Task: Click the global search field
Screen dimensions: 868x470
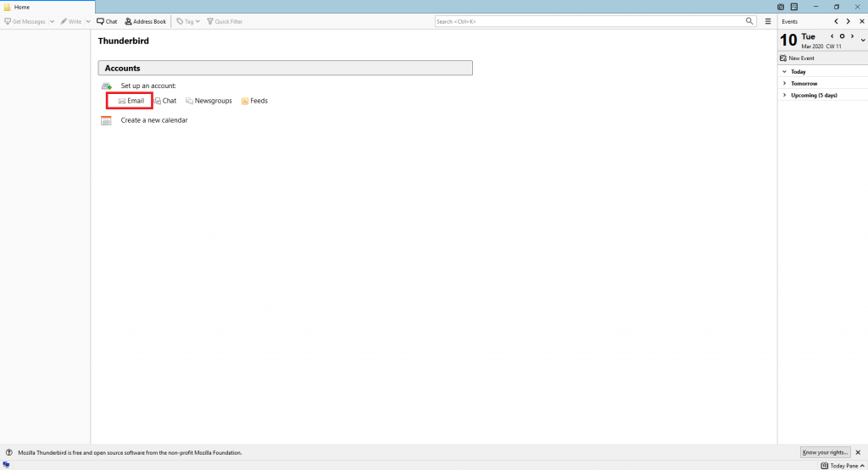Action: (589, 21)
